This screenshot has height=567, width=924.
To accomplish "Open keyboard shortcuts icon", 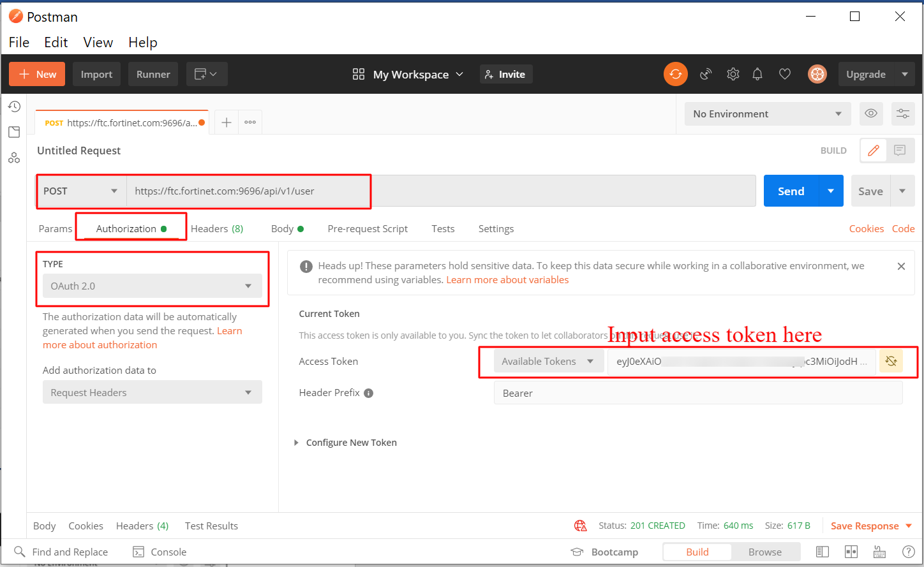I will [x=879, y=552].
